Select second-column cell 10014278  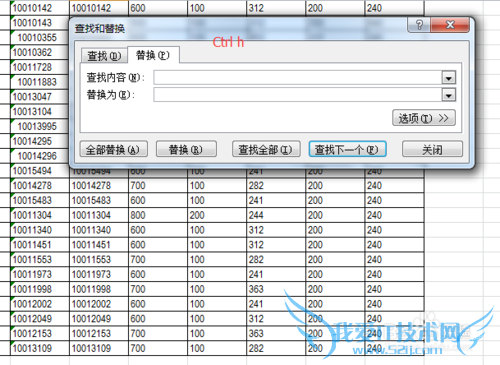pyautogui.click(x=99, y=185)
